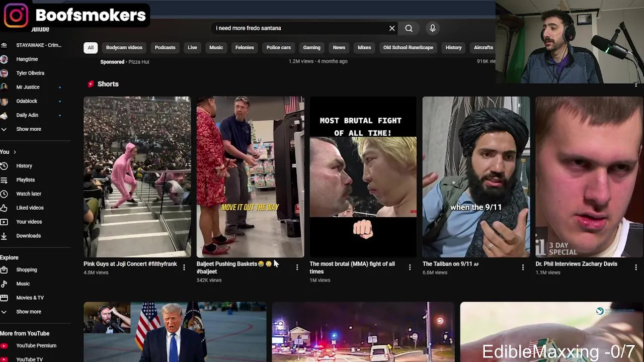
Task: Expand Explore section with Show more
Action: 29,312
